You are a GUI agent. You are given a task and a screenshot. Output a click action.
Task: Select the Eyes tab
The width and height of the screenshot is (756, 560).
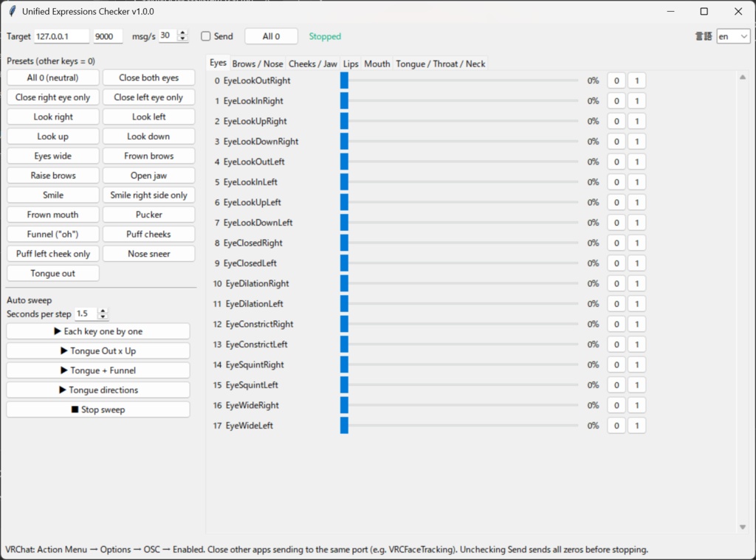click(218, 63)
